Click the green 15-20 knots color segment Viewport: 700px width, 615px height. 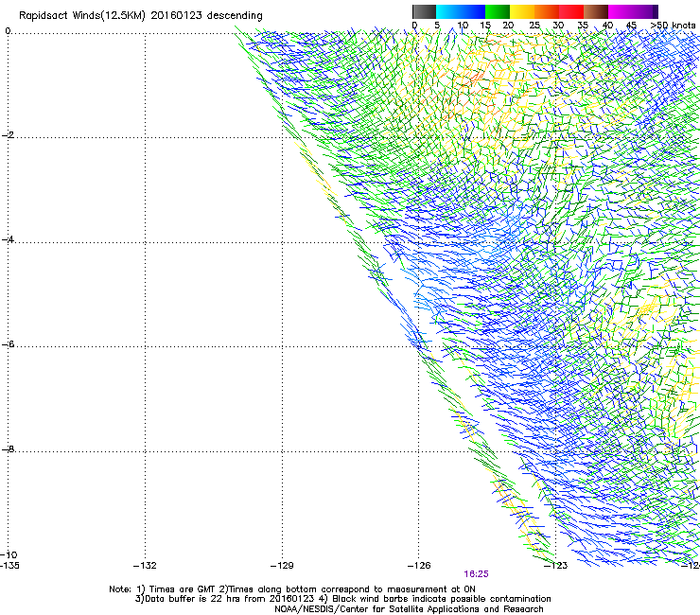pos(498,11)
